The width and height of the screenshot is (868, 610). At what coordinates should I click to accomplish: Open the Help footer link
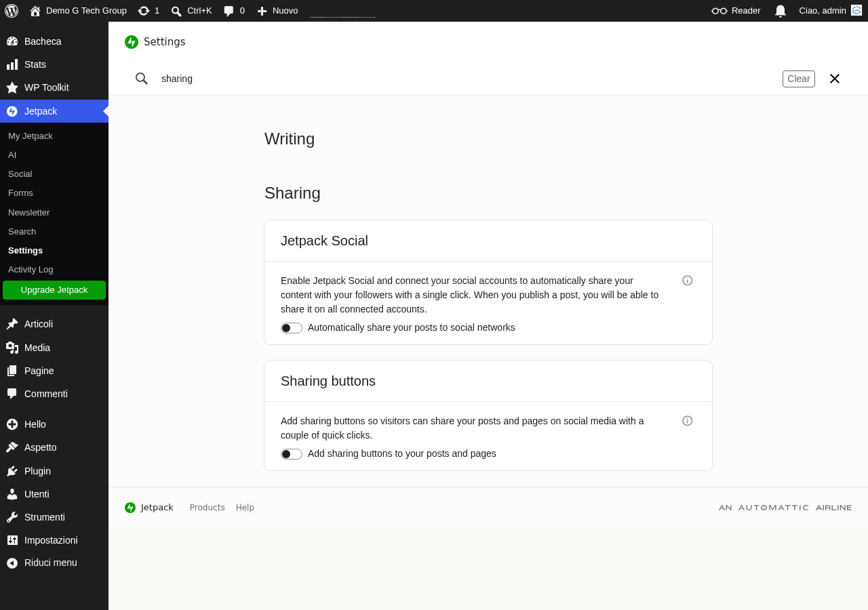point(245,508)
